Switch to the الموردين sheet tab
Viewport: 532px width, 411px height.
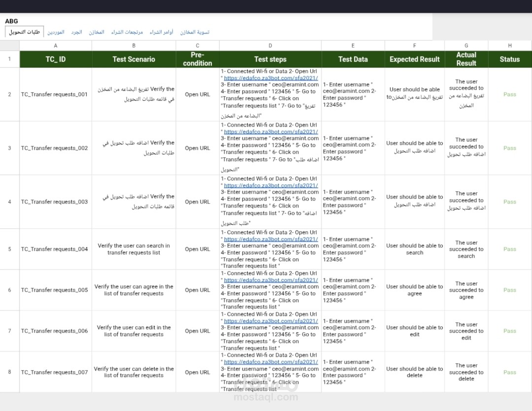tap(56, 32)
